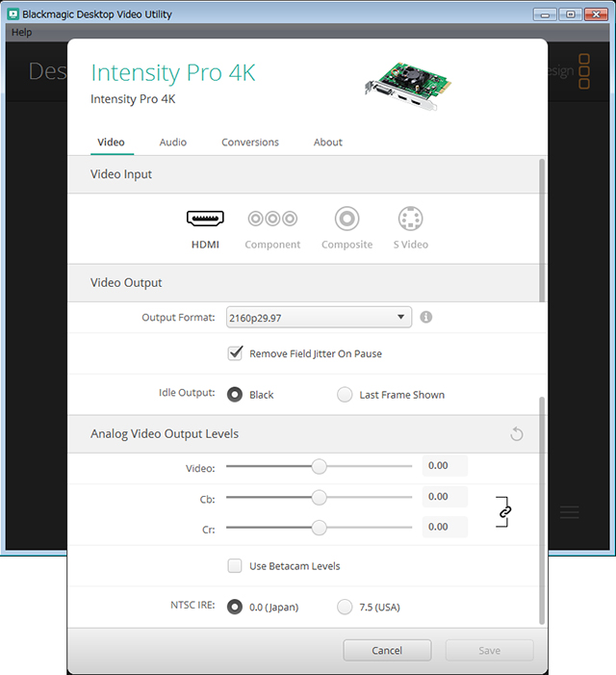
Task: Click the info icon beside Output Format
Action: tap(425, 317)
